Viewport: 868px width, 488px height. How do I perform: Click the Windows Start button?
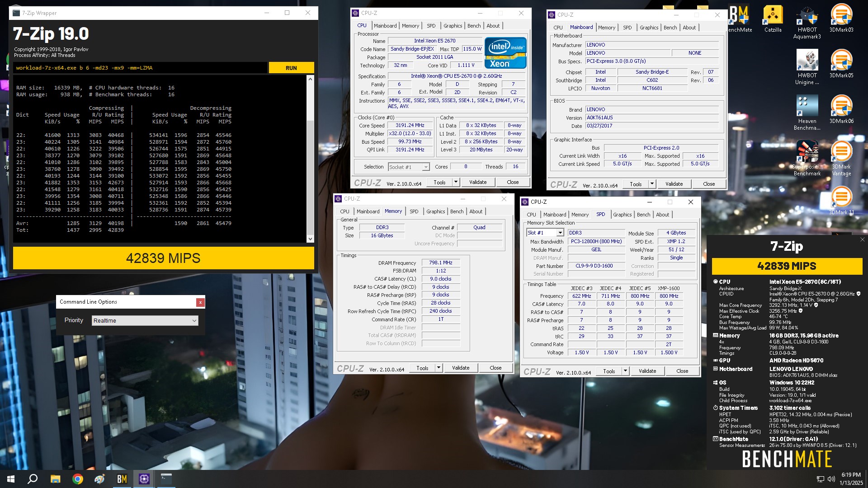pyautogui.click(x=11, y=479)
